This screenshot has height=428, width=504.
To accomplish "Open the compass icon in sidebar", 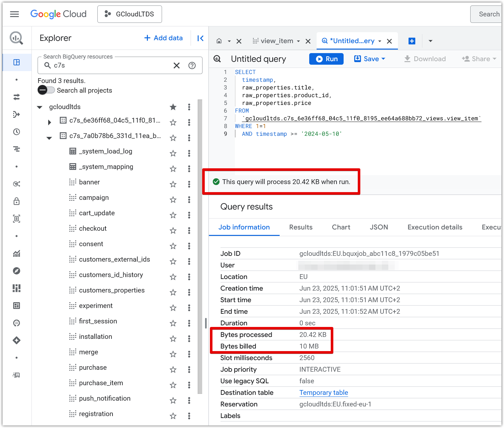I will click(x=17, y=271).
